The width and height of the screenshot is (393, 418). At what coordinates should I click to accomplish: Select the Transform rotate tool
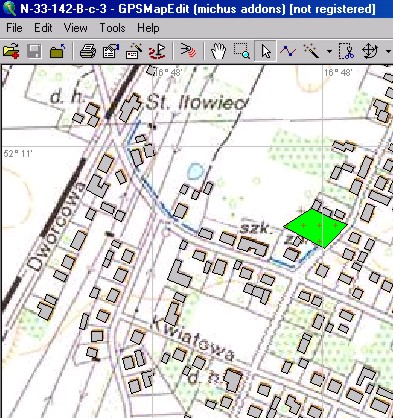[369, 51]
